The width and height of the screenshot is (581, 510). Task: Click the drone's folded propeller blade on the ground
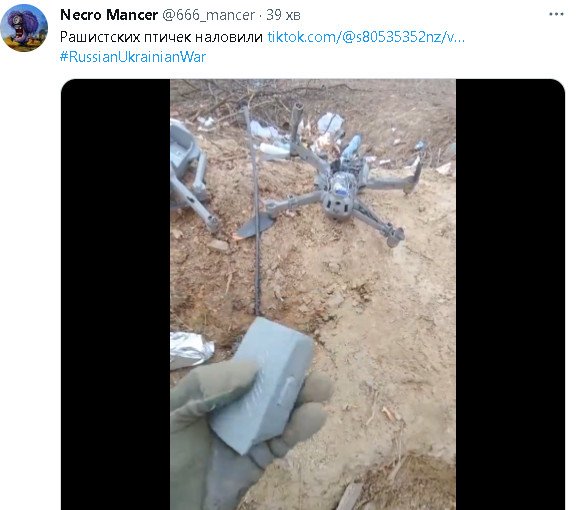pos(254,226)
